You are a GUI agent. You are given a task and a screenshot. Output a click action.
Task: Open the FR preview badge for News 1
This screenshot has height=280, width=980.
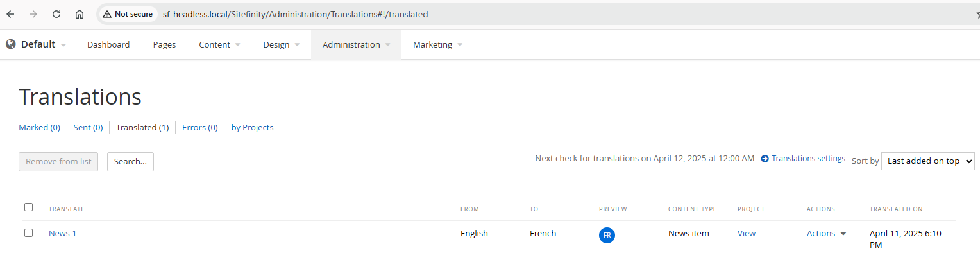[607, 235]
